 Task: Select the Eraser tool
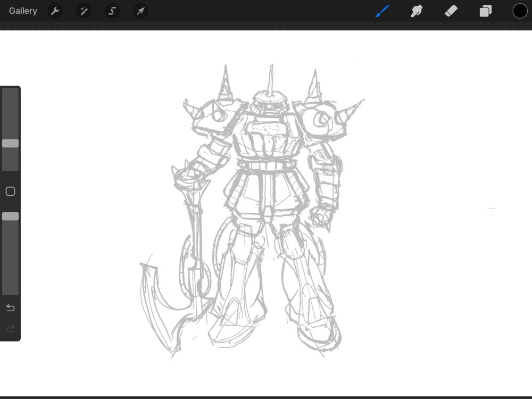tap(451, 11)
